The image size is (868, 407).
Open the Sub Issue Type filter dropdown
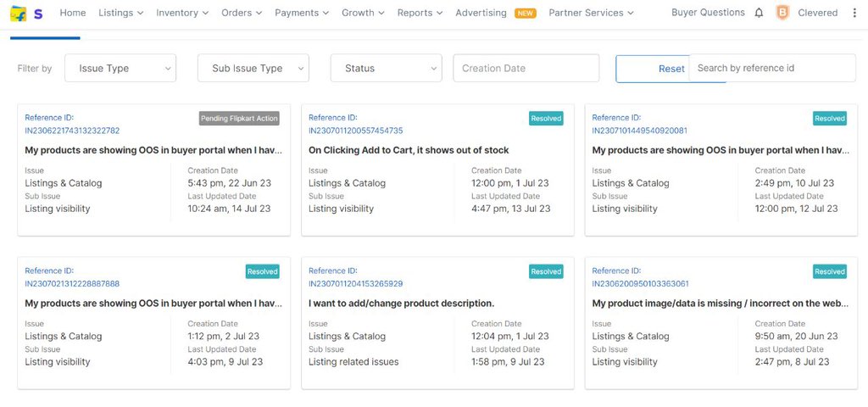[x=253, y=68]
